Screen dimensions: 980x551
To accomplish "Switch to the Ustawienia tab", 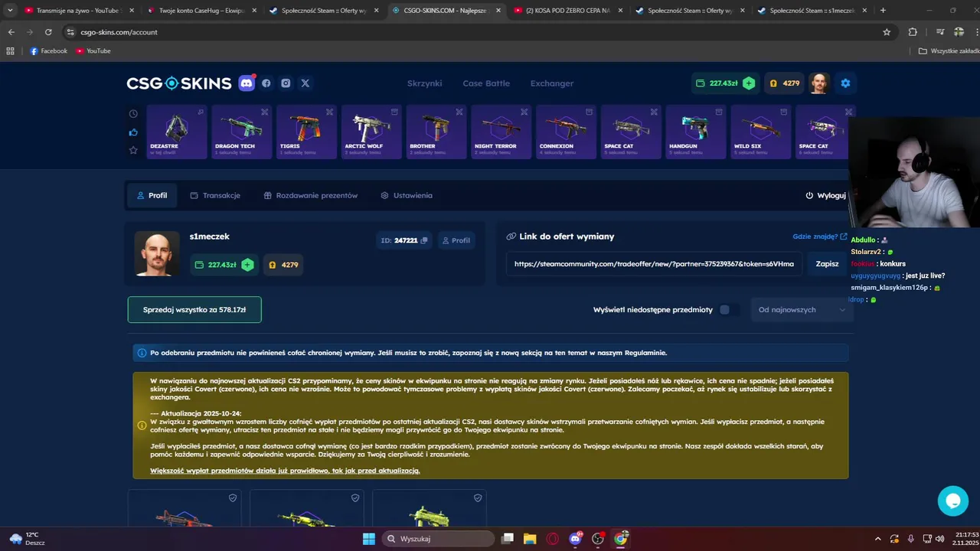I will 407,195.
